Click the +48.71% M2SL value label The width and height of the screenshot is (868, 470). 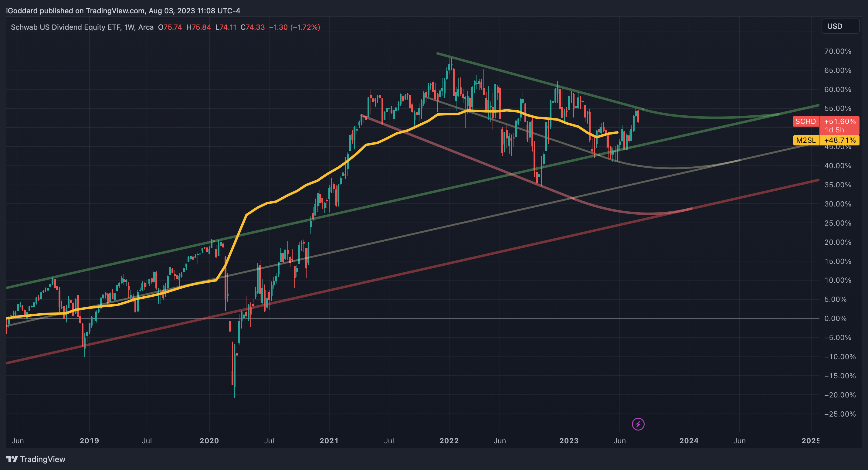[839, 140]
